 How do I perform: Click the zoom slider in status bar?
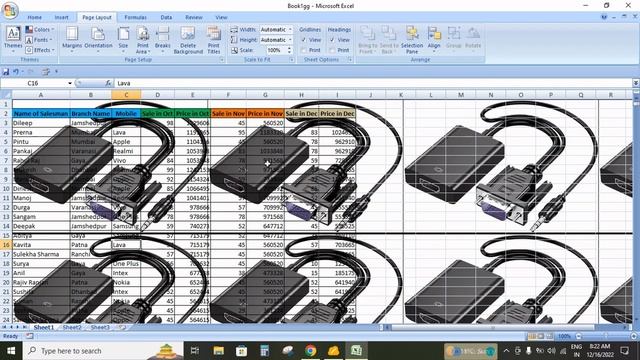pos(605,336)
